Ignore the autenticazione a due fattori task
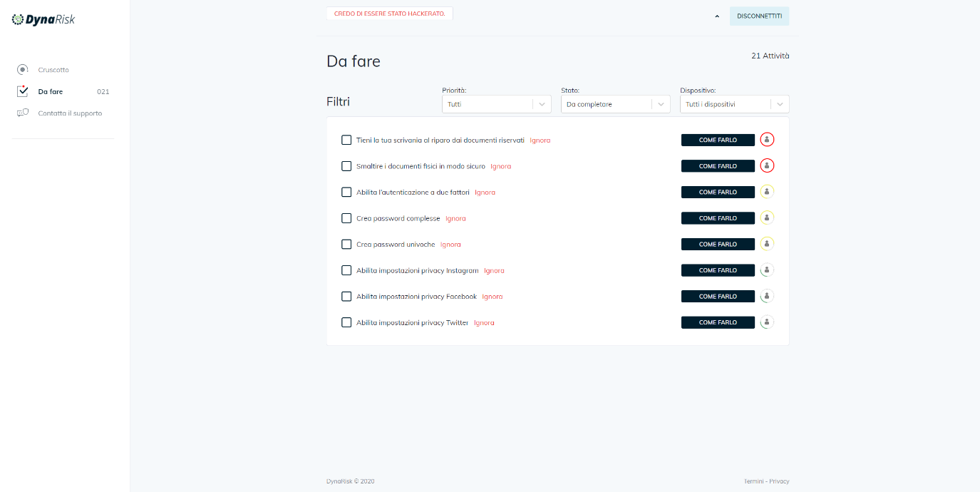Image resolution: width=980 pixels, height=492 pixels. [485, 192]
